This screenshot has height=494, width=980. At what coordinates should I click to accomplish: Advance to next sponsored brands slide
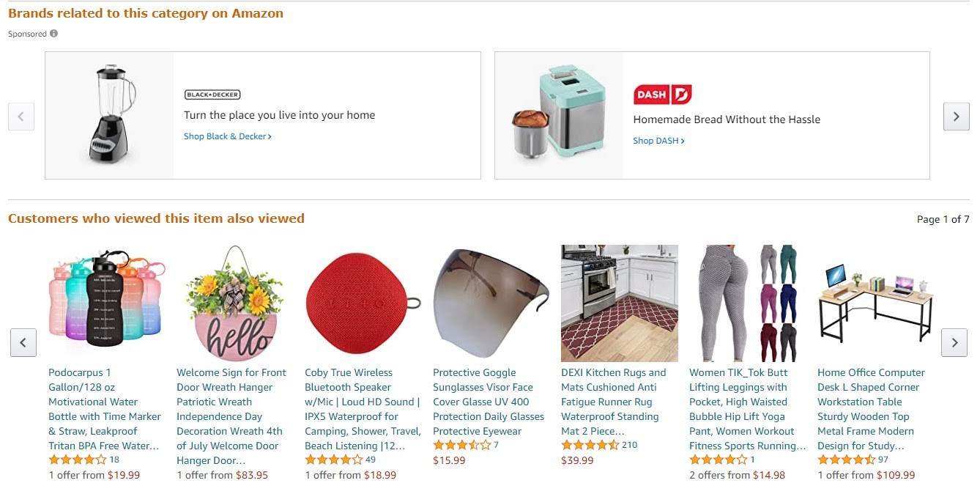(x=956, y=117)
